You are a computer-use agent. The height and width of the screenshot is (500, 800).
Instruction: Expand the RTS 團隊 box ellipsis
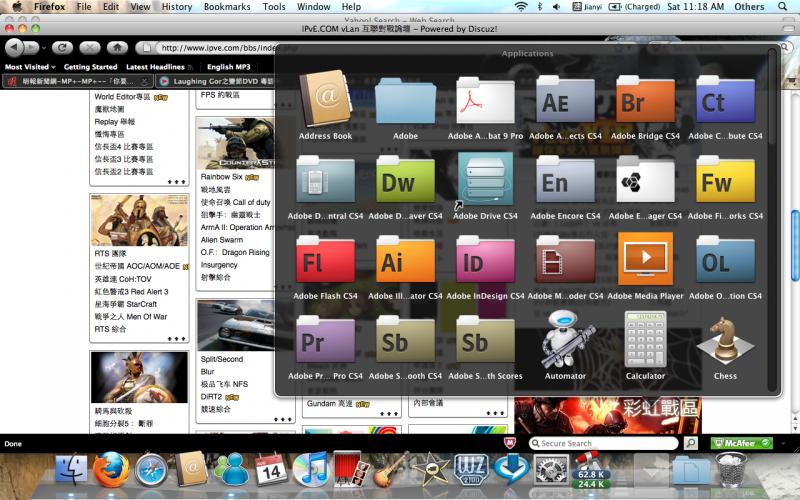click(x=177, y=339)
